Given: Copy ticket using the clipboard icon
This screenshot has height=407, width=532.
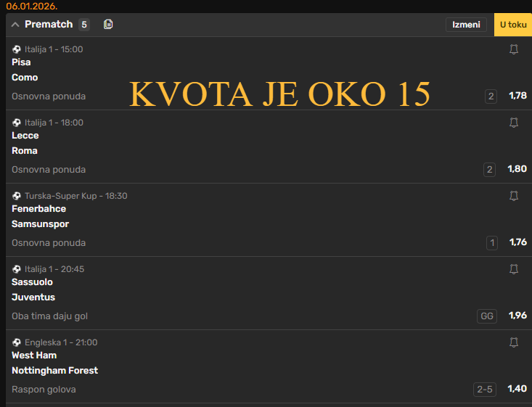Looking at the screenshot, I should tap(108, 25).
